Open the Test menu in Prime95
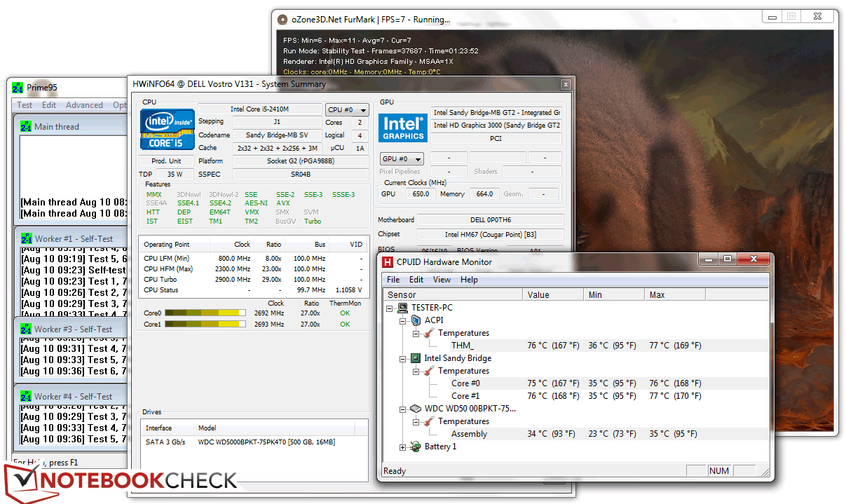This screenshot has height=504, width=846. click(25, 105)
